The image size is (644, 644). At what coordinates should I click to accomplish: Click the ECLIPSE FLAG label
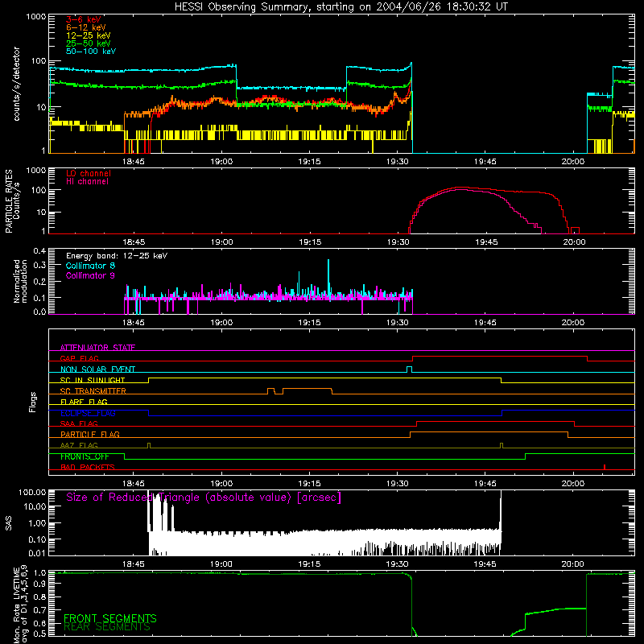[88, 413]
